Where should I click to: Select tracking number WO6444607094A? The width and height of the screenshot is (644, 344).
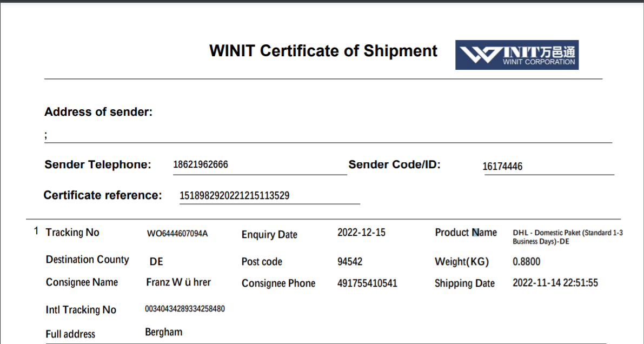(177, 234)
